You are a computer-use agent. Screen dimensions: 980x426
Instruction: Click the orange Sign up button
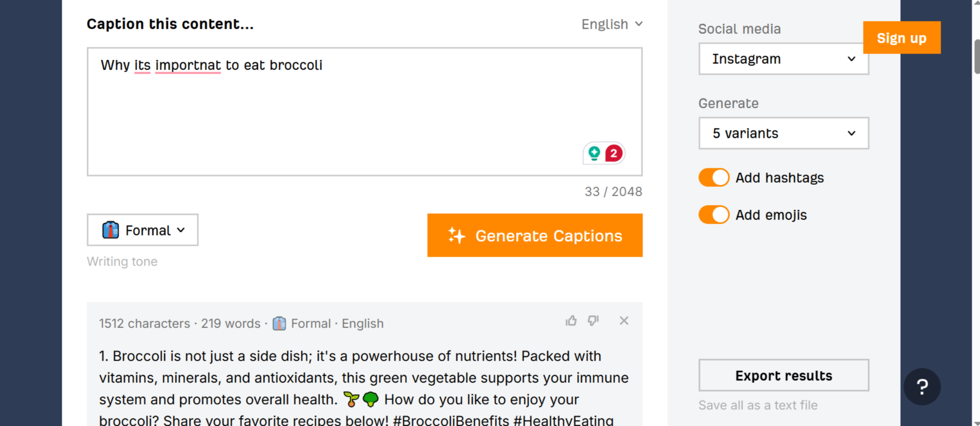902,38
